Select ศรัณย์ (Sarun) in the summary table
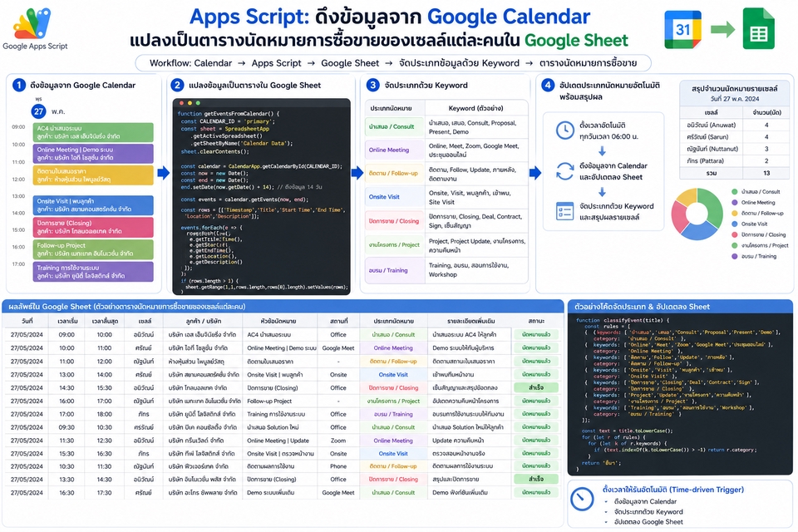Screen dimensions: 798x532 pyautogui.click(x=707, y=137)
